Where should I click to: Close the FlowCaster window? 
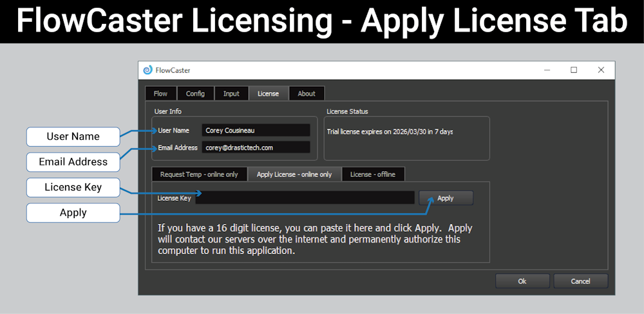pyautogui.click(x=601, y=70)
